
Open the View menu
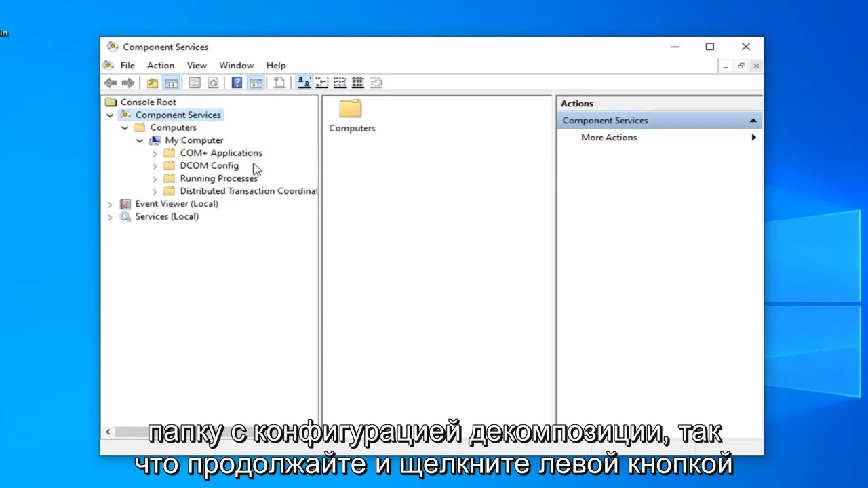[x=197, y=66]
